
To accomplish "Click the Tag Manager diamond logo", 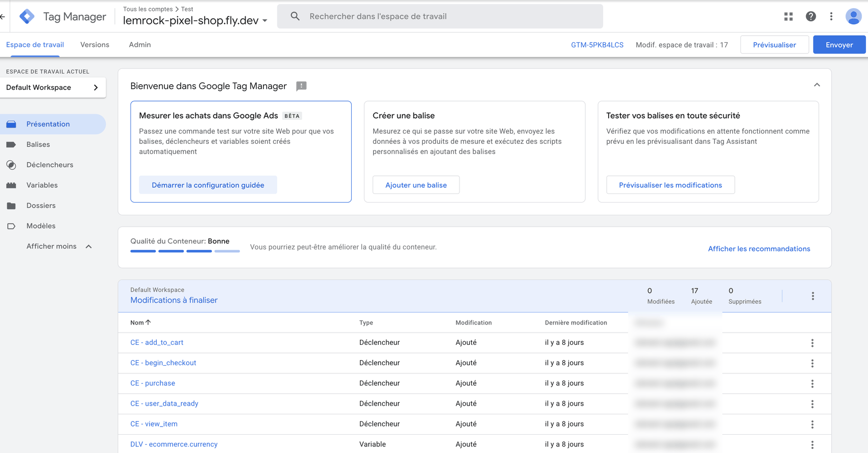I will click(27, 17).
